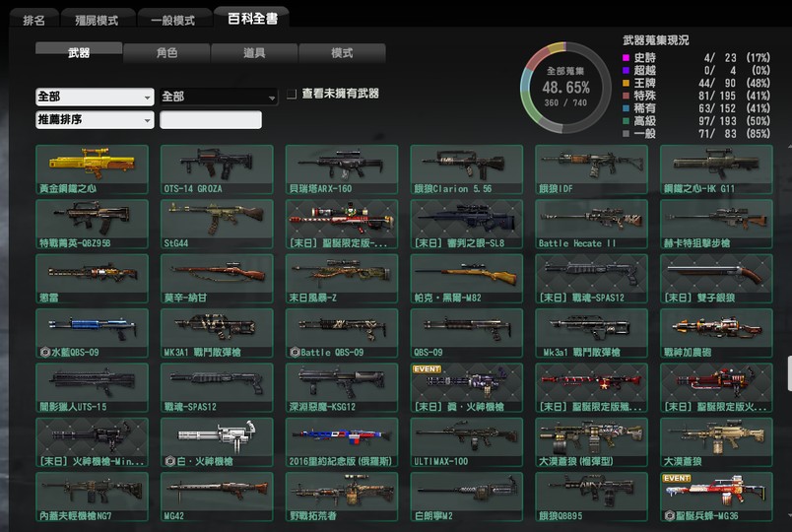The height and width of the screenshot is (532, 792).
Task: Open [末日] 雙子銀狼 shotgun entry
Action: pos(716,279)
